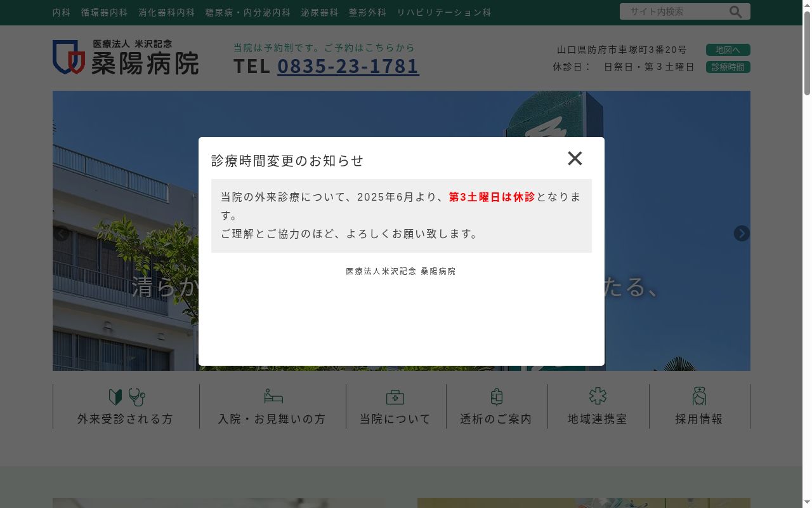
Task: Click the search magnifier icon
Action: coord(735,11)
